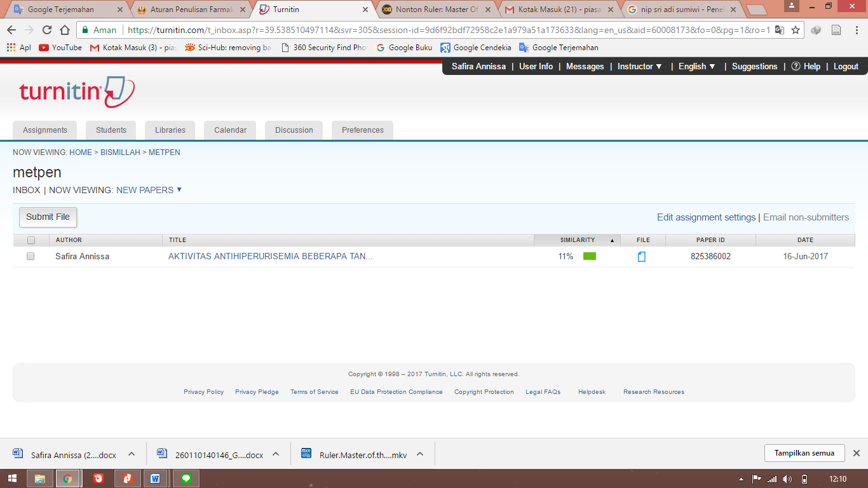The image size is (868, 488).
Task: Click the Submit File button
Action: [x=48, y=217]
